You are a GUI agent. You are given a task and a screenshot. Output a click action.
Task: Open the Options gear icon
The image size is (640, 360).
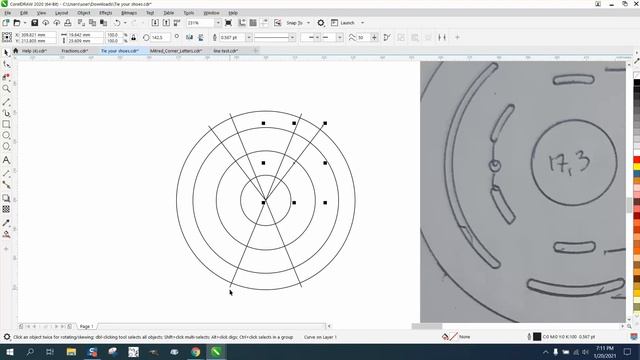(321, 23)
